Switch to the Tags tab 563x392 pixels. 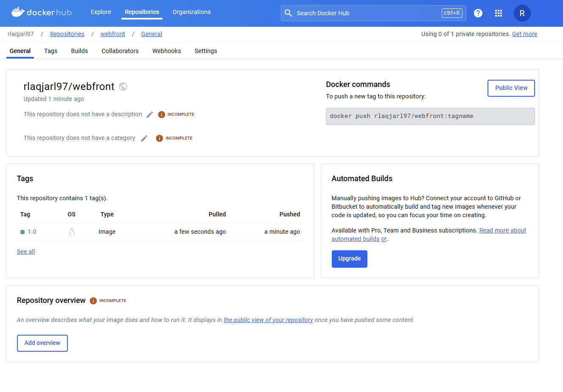pyautogui.click(x=50, y=51)
